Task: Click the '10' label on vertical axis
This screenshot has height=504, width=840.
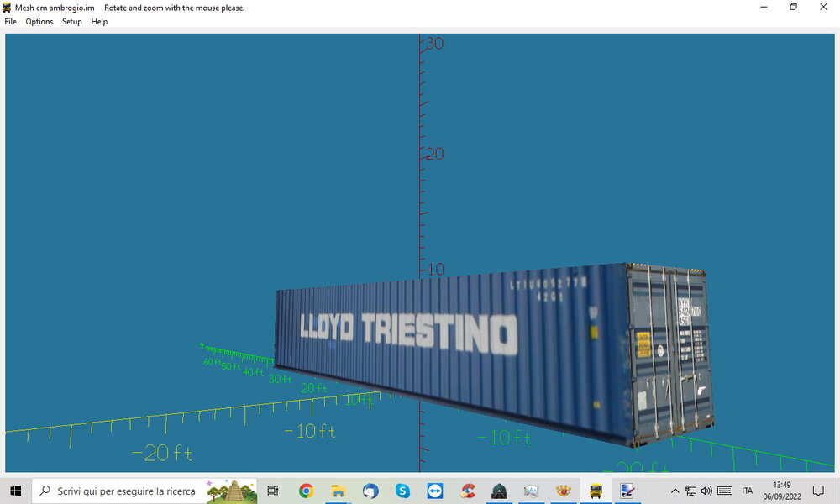Action: pos(435,270)
